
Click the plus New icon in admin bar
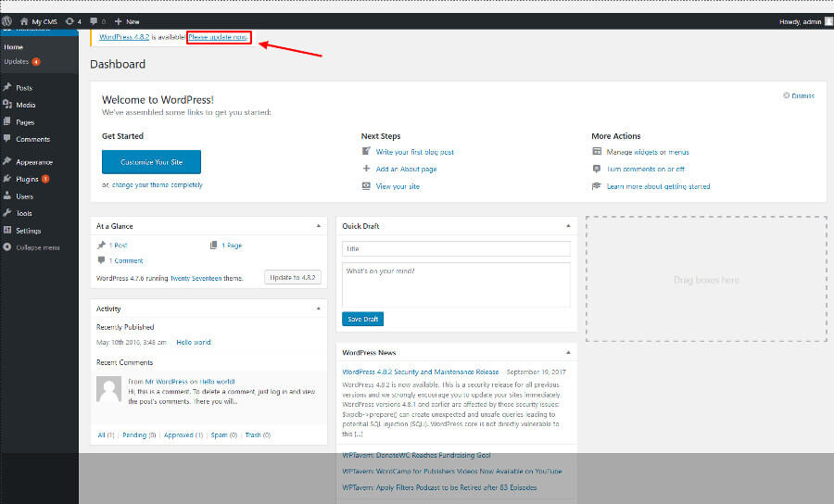(x=118, y=21)
